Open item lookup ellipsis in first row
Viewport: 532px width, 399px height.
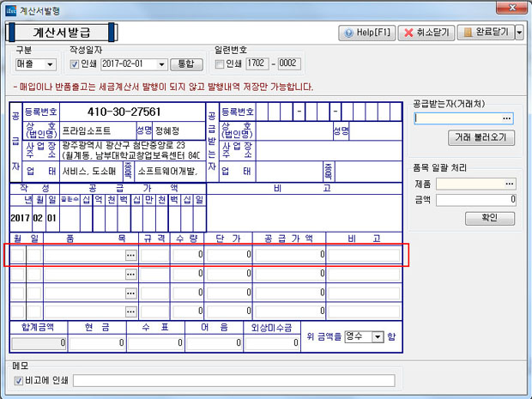pyautogui.click(x=130, y=255)
